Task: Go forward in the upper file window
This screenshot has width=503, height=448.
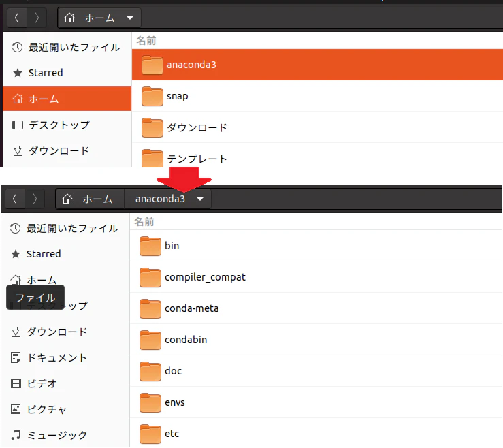Action: tap(37, 18)
